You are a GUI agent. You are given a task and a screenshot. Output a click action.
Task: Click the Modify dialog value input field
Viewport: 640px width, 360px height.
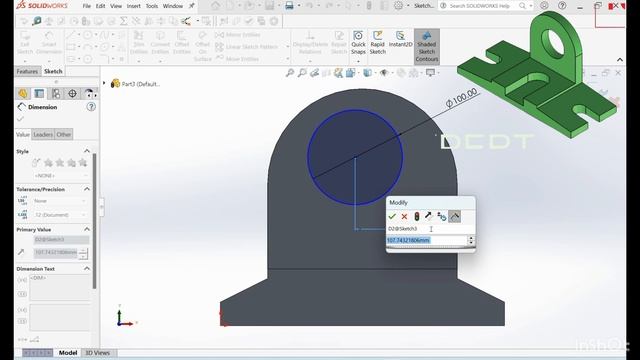point(426,240)
